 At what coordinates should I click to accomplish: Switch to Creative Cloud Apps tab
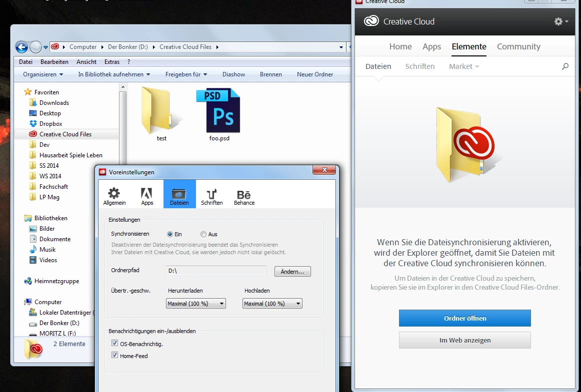pyautogui.click(x=431, y=46)
